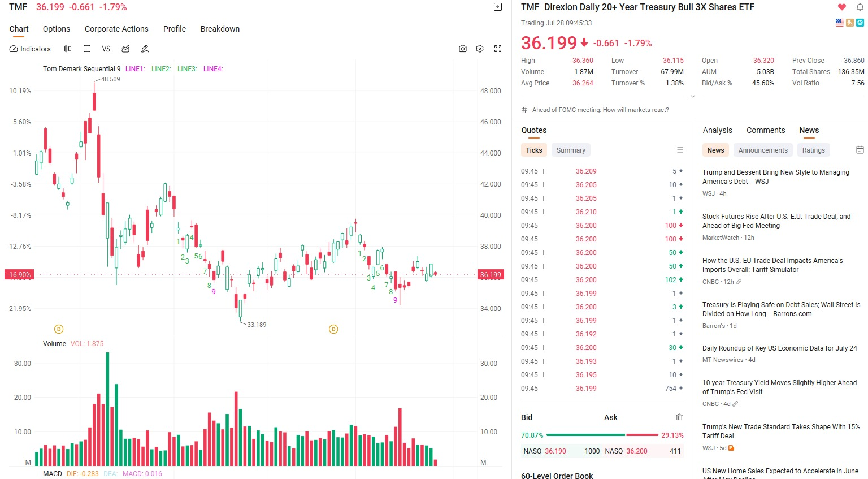Open the chart overlay icon beside VS
868x479 pixels.
125,49
